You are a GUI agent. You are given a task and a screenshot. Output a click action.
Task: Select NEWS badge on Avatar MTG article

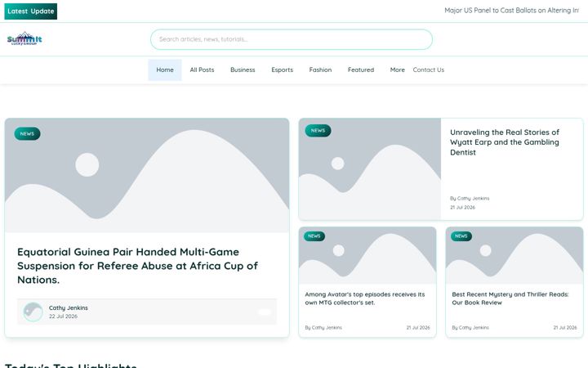pyautogui.click(x=314, y=236)
